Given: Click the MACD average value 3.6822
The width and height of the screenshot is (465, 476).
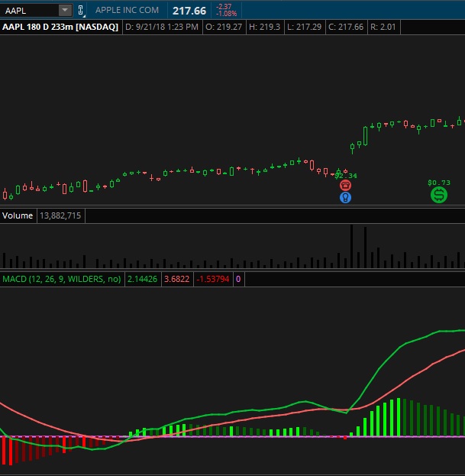Looking at the screenshot, I should (x=176, y=279).
